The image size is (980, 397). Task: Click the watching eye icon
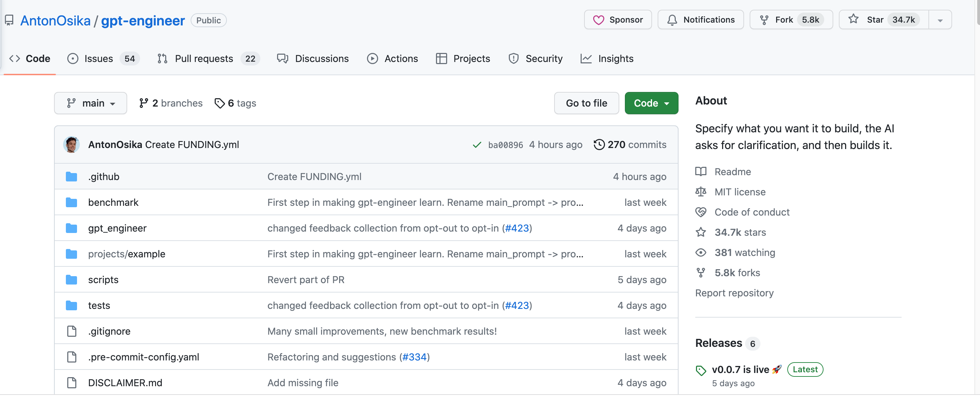point(701,252)
